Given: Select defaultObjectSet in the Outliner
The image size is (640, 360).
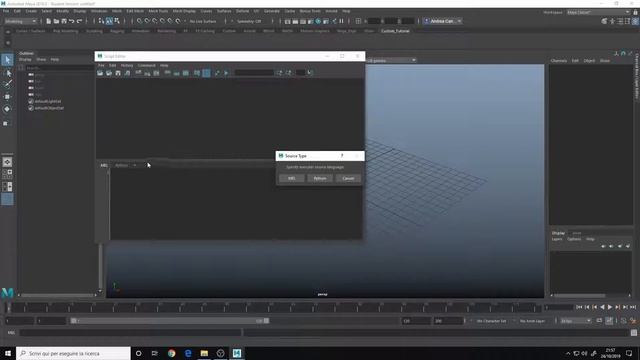Looking at the screenshot, I should coord(49,108).
